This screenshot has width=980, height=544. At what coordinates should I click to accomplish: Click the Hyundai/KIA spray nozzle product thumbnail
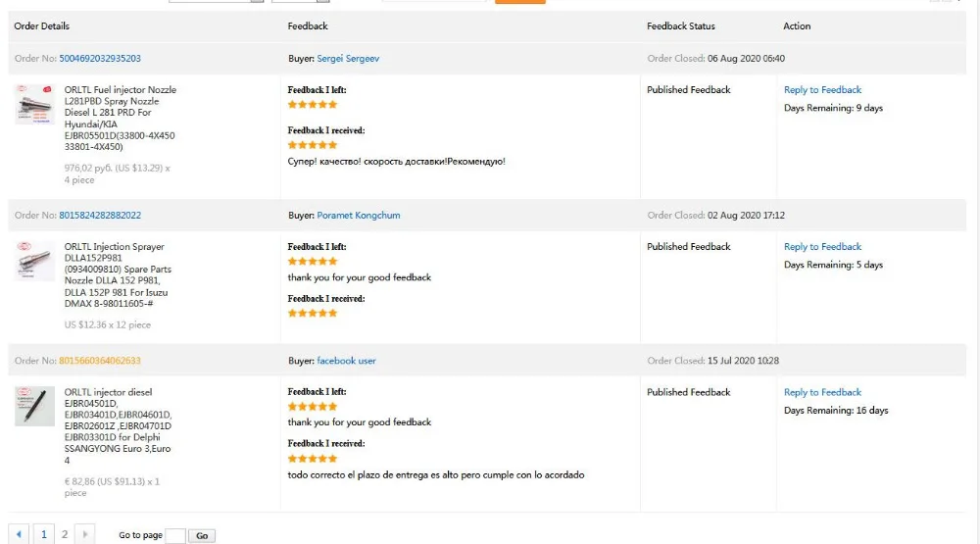point(34,104)
